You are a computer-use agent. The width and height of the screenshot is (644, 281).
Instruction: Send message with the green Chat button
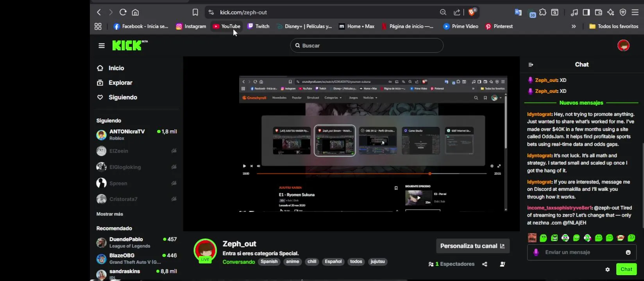coord(626,269)
